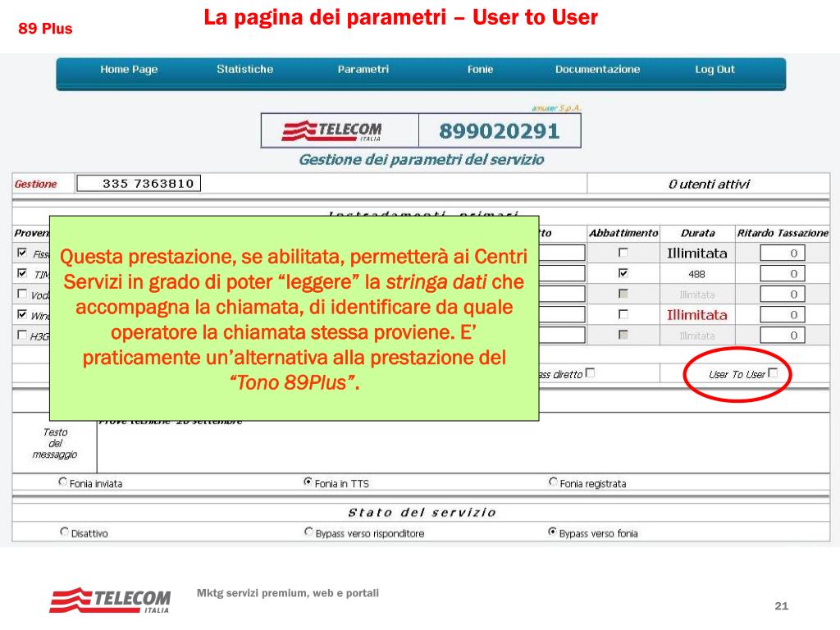The image size is (840, 630).
Task: Click the red Illimitata duration value
Action: [696, 315]
